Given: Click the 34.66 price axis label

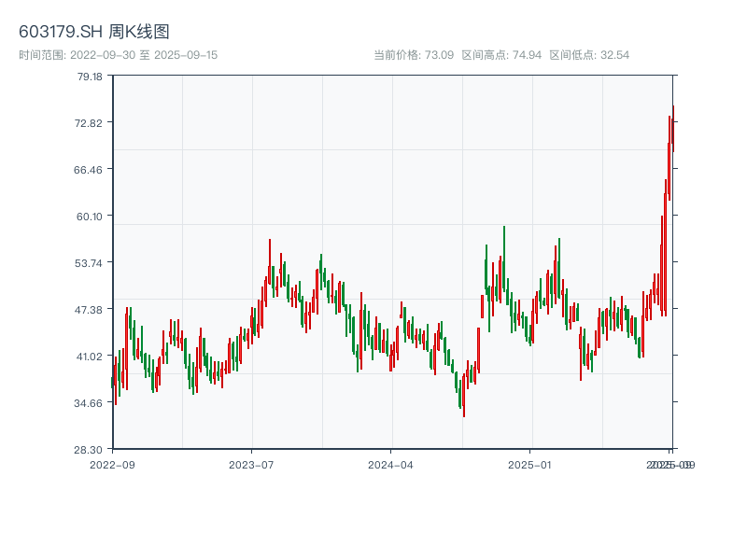Looking at the screenshot, I should (90, 403).
